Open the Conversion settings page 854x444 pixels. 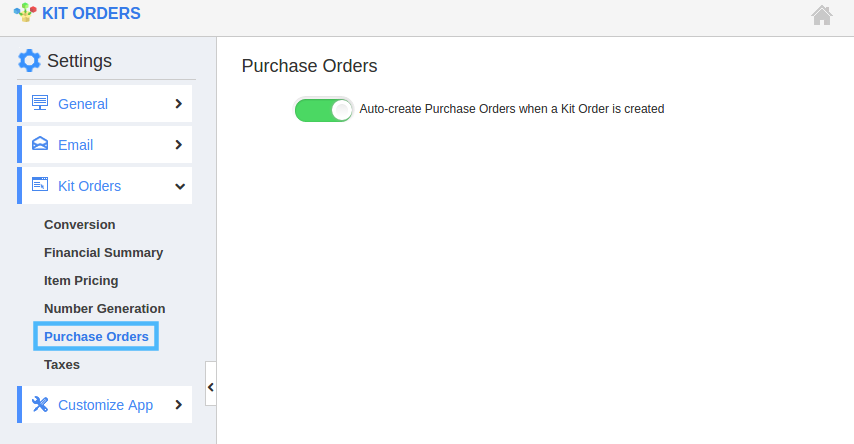coord(80,224)
